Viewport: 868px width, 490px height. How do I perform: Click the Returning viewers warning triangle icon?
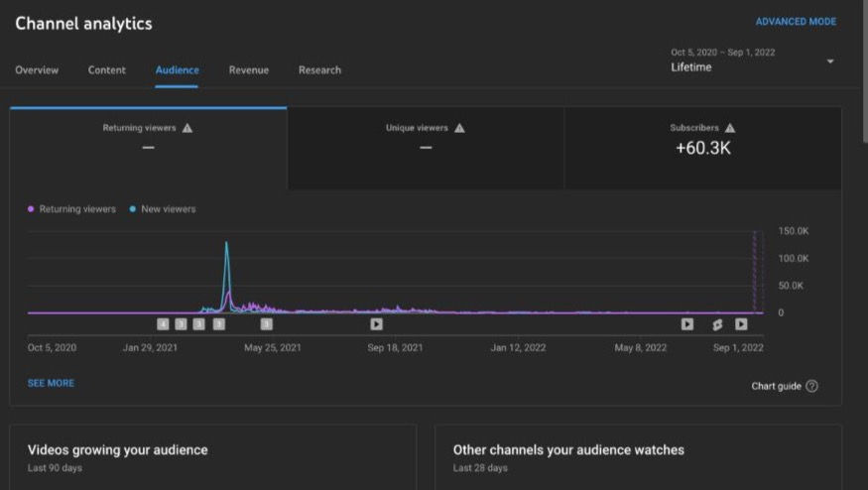click(x=187, y=128)
